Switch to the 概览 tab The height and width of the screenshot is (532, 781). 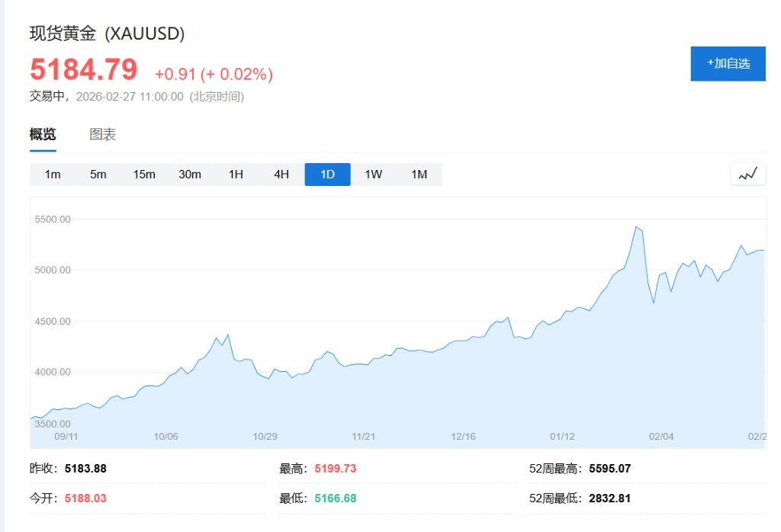click(43, 135)
